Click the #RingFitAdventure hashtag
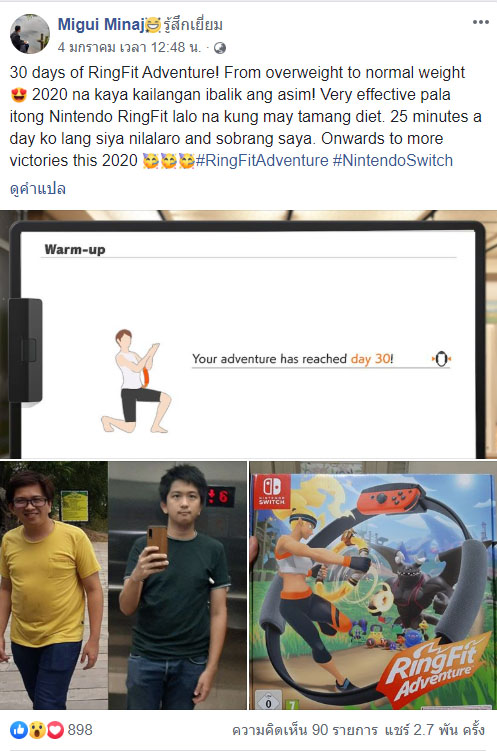The width and height of the screenshot is (497, 753). (262, 160)
